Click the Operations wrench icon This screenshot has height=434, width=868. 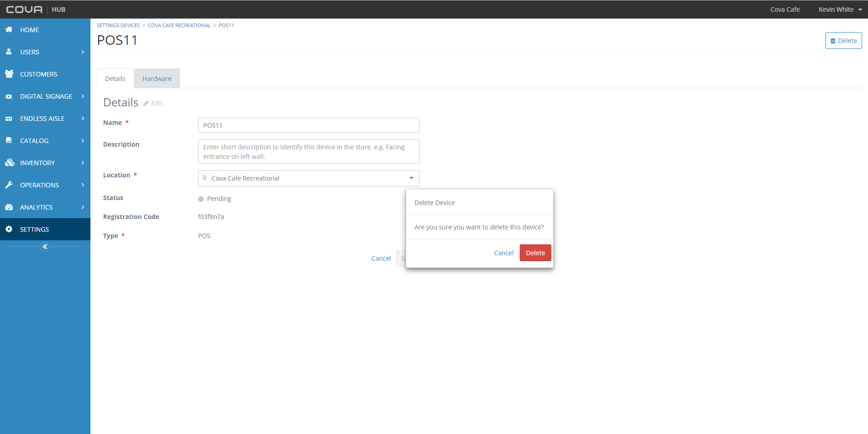tap(9, 185)
